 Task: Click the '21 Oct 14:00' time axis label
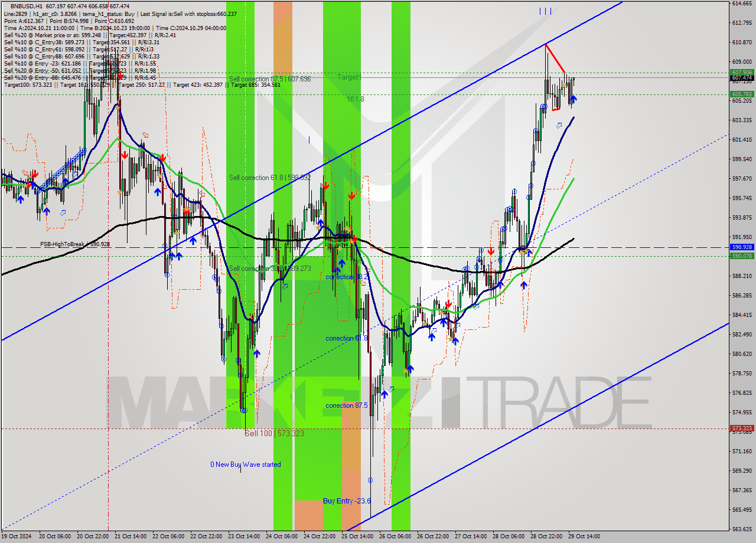click(131, 537)
